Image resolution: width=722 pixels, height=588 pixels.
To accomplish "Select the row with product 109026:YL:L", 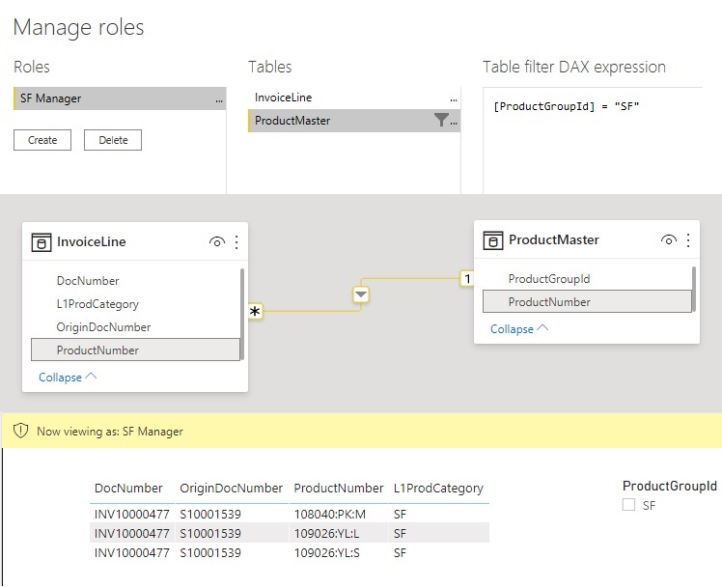I will click(x=290, y=533).
